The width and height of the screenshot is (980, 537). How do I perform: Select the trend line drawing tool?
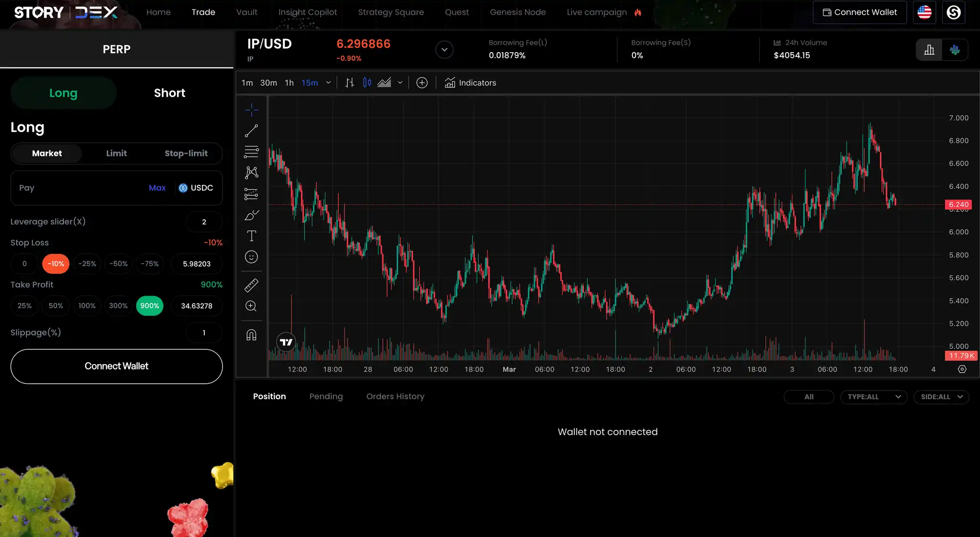point(251,131)
